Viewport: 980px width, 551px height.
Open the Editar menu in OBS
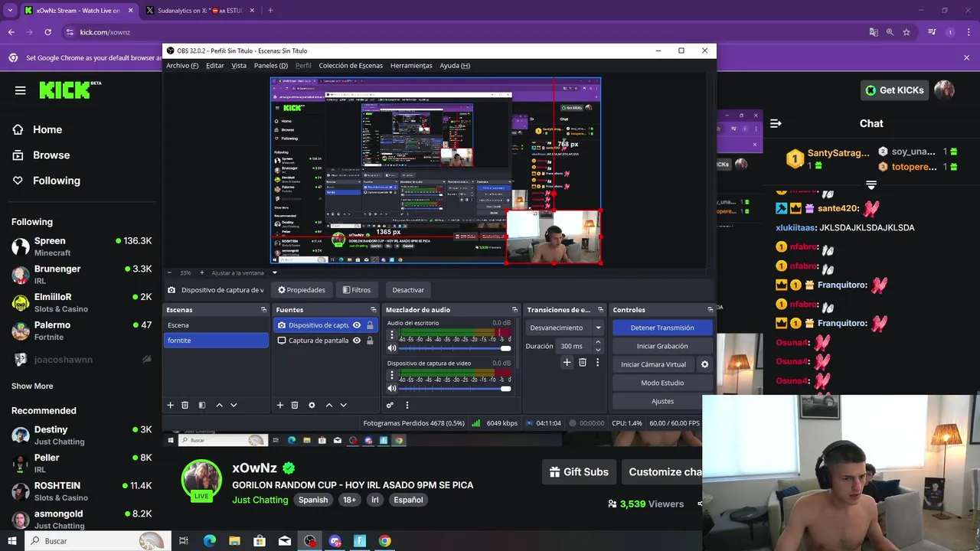click(x=215, y=66)
